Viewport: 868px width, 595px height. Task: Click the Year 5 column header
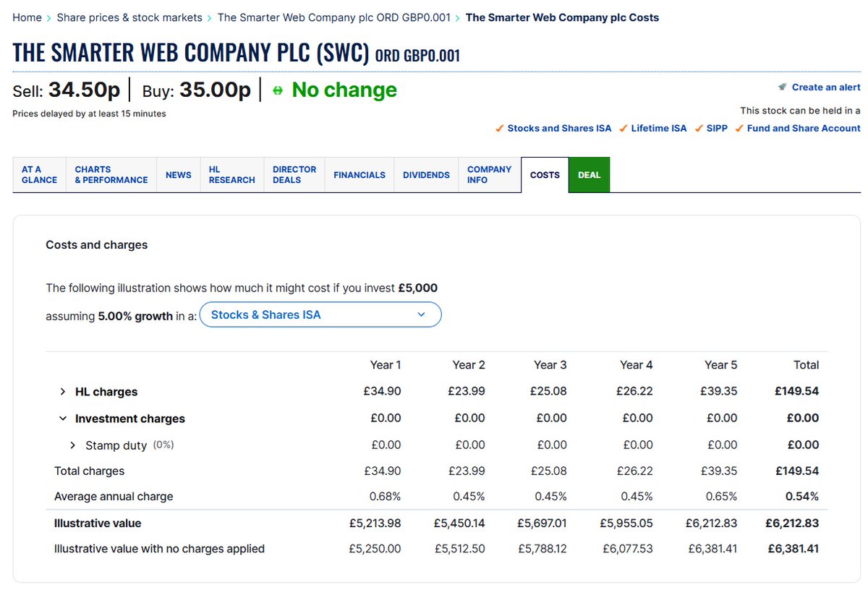point(721,365)
